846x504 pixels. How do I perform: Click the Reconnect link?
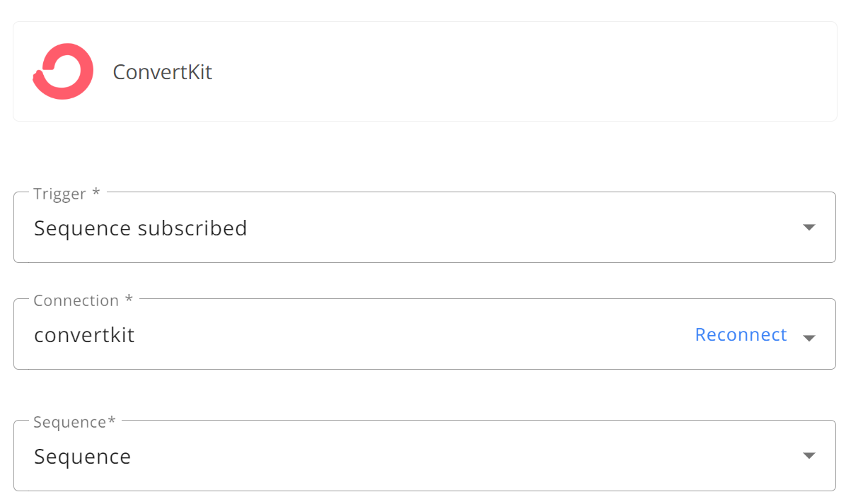point(741,334)
